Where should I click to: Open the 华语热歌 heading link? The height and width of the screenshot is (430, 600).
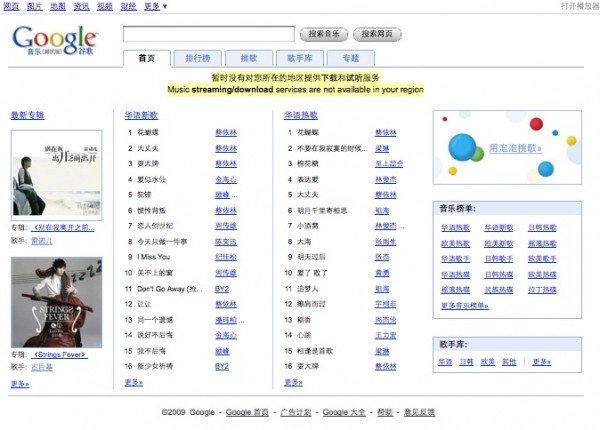tap(301, 115)
